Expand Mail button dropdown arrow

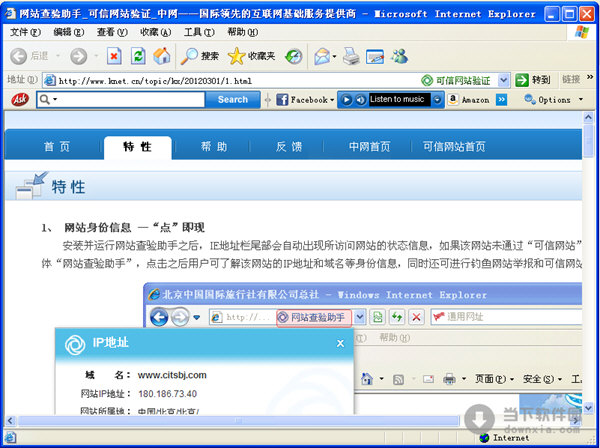click(x=334, y=57)
